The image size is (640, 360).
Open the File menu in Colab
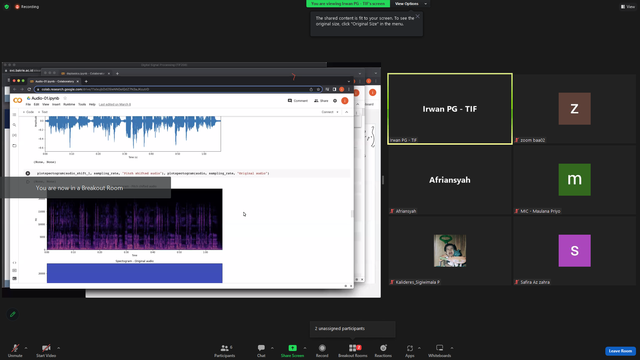pos(28,104)
